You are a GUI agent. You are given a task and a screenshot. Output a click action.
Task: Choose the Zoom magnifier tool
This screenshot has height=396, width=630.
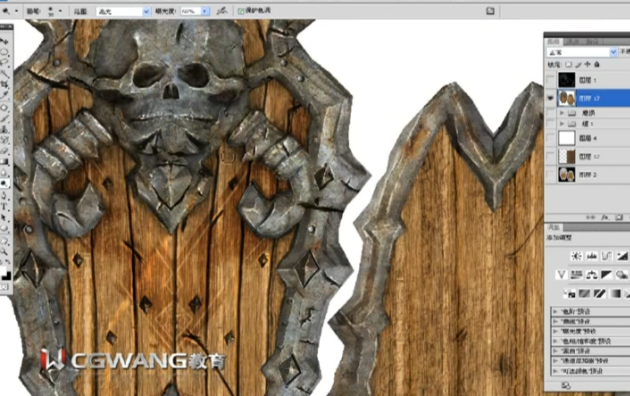pos(4,252)
